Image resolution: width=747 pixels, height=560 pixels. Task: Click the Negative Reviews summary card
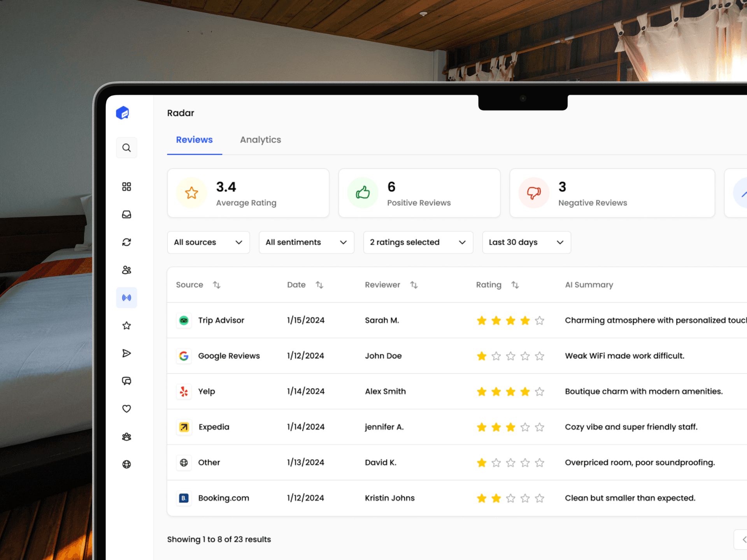(612, 193)
